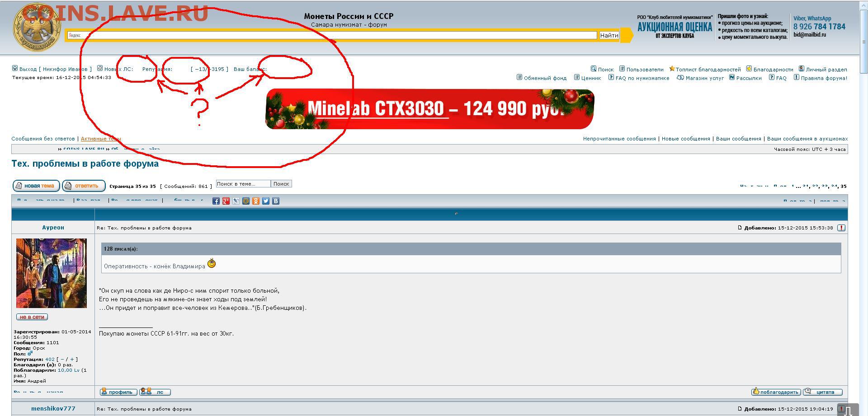Viewport: 868px width, 416px height.
Task: Click the Самара нумизматика coin logo
Action: click(37, 28)
